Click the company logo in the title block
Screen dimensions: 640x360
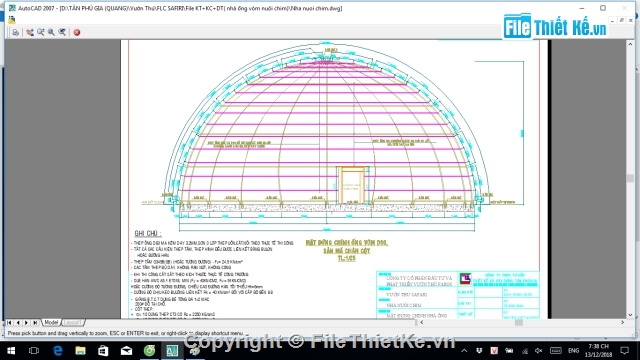(x=465, y=278)
